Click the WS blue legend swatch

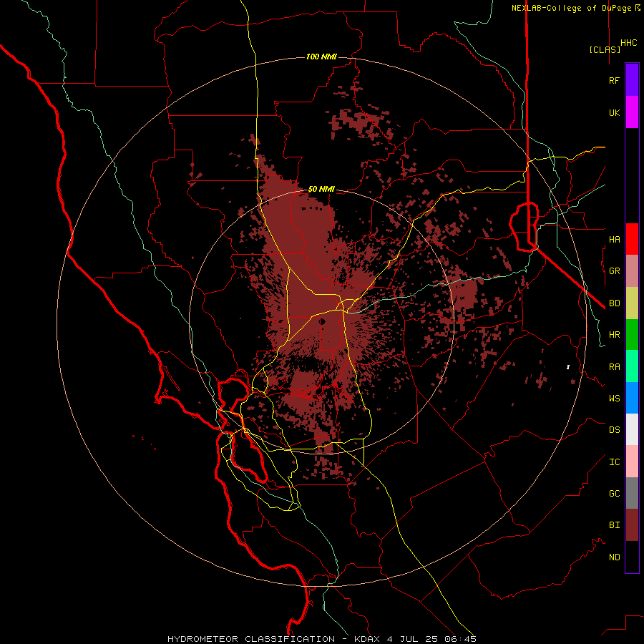pos(632,398)
